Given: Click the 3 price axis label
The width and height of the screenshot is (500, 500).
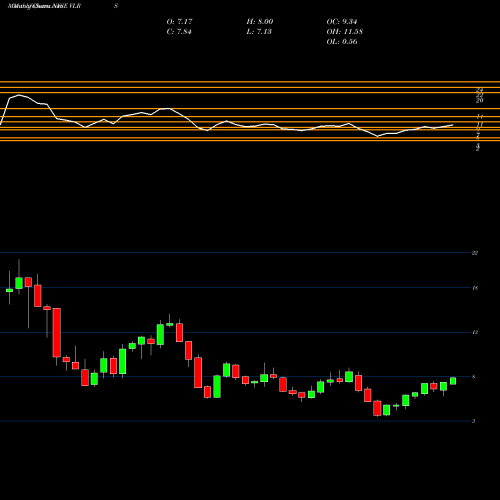Looking at the screenshot, I should (x=474, y=421).
